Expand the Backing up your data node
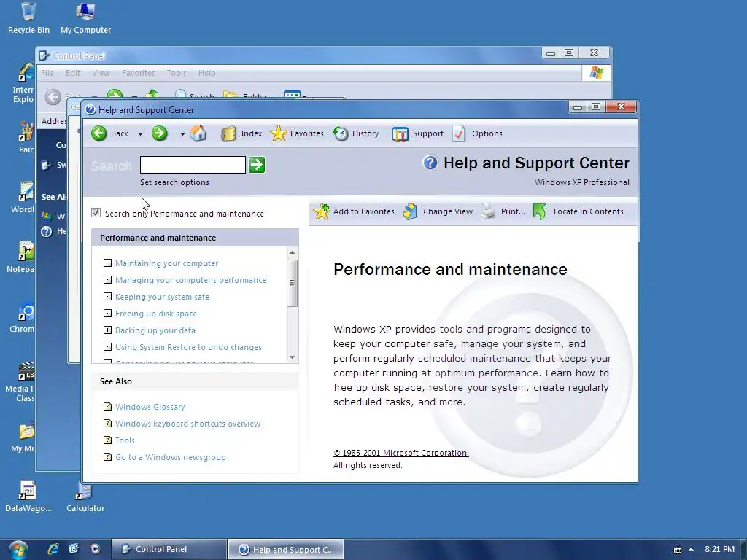Viewport: 747px width, 560px height. [108, 330]
